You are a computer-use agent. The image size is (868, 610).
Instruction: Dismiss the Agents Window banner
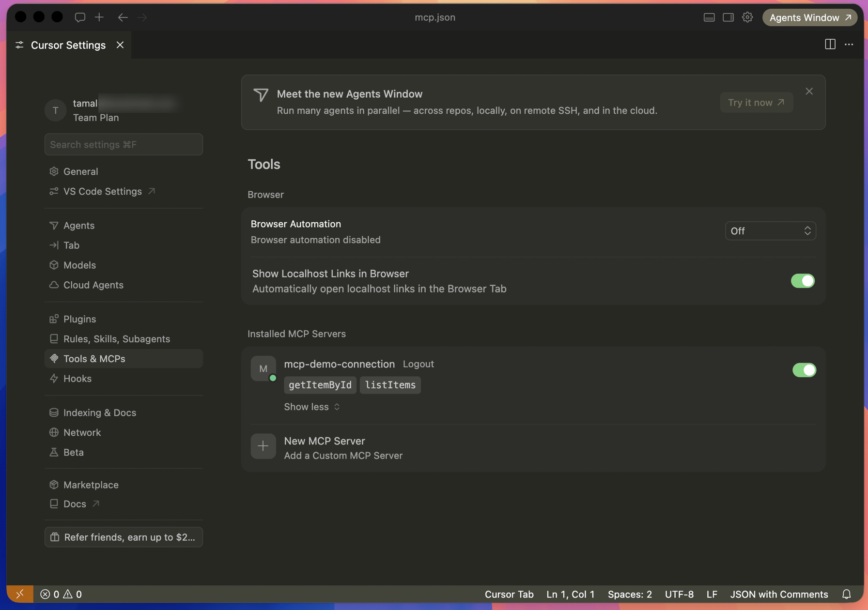pos(809,91)
